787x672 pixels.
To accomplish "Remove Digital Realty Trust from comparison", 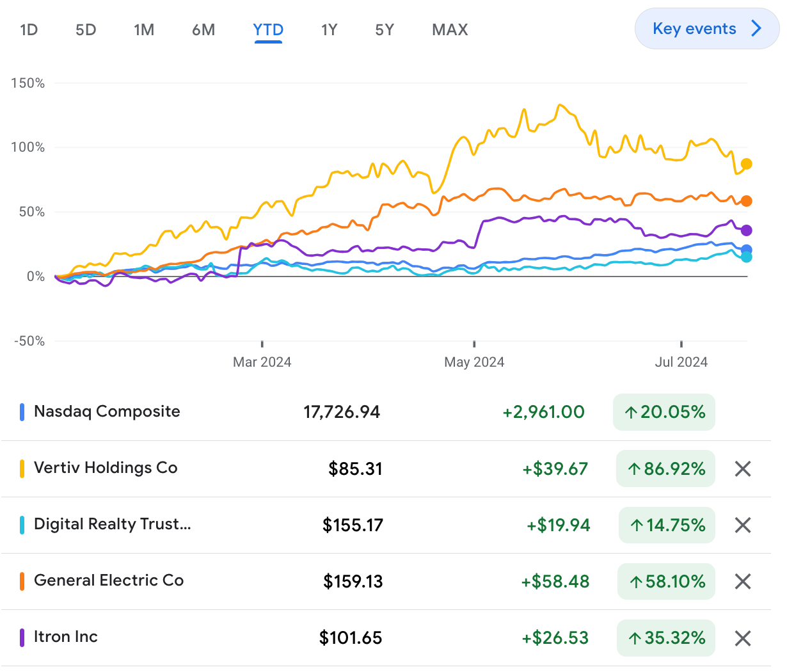I will pyautogui.click(x=743, y=525).
